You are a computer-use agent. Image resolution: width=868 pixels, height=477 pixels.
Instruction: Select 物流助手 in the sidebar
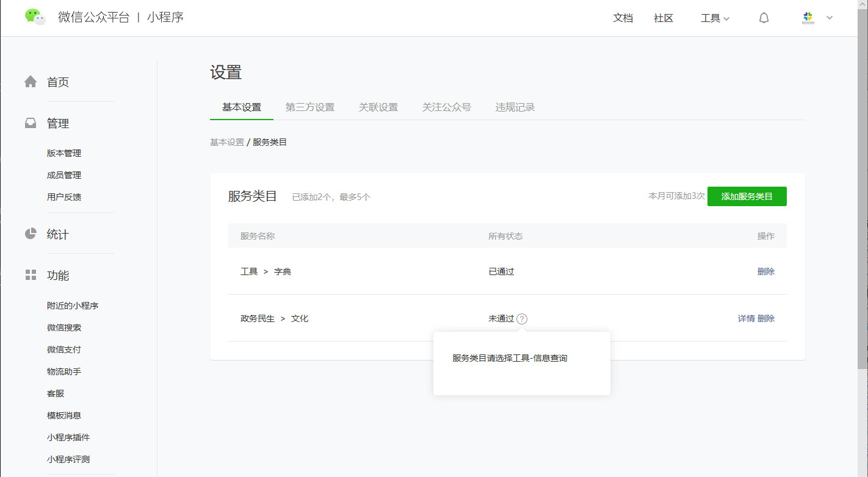coord(64,371)
